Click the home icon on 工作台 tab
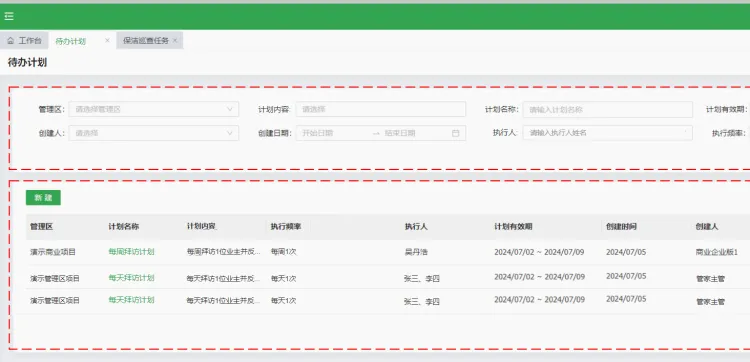Image resolution: width=750 pixels, height=362 pixels. [11, 41]
